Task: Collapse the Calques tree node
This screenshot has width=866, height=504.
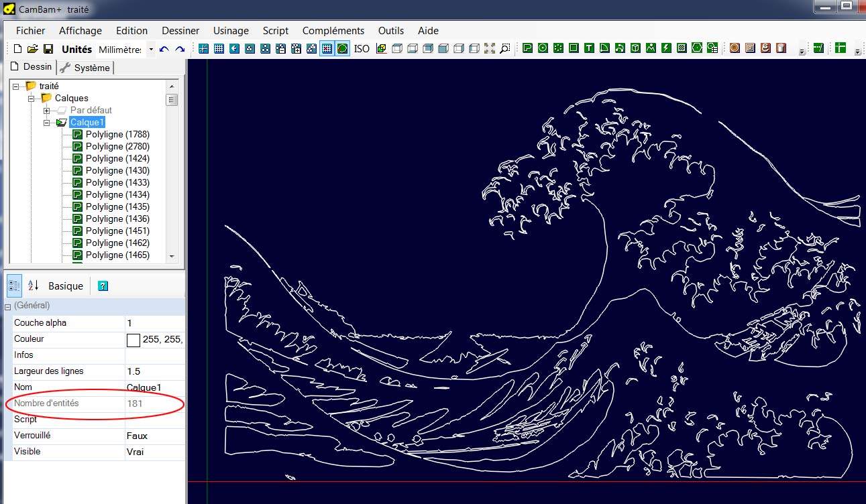Action: (x=32, y=98)
